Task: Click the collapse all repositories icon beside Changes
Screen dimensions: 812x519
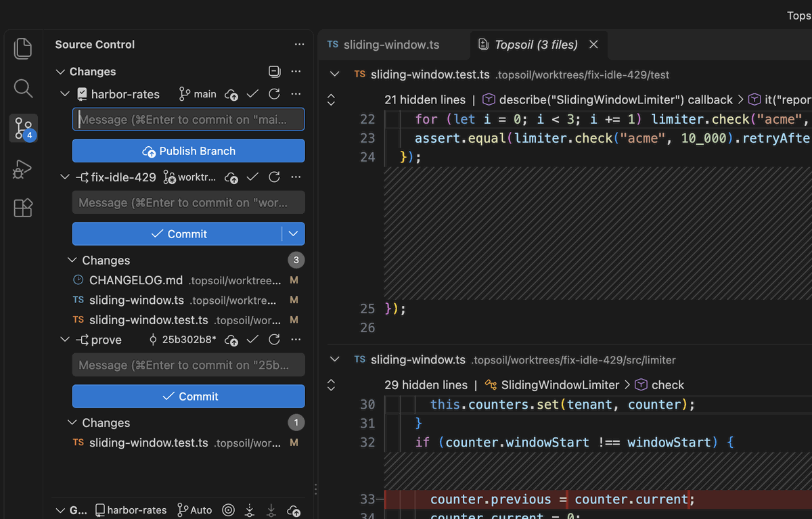Action: tap(274, 72)
